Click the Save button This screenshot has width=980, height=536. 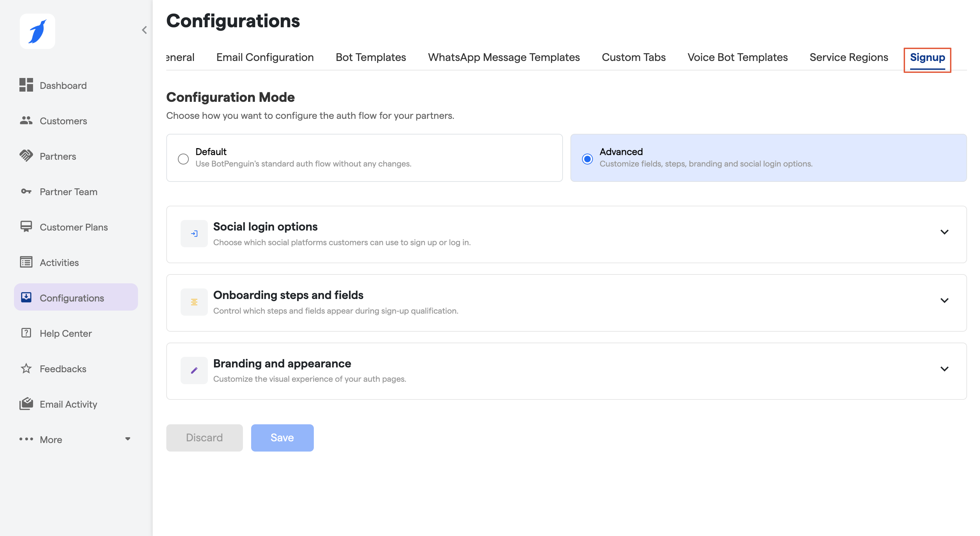[x=282, y=438]
